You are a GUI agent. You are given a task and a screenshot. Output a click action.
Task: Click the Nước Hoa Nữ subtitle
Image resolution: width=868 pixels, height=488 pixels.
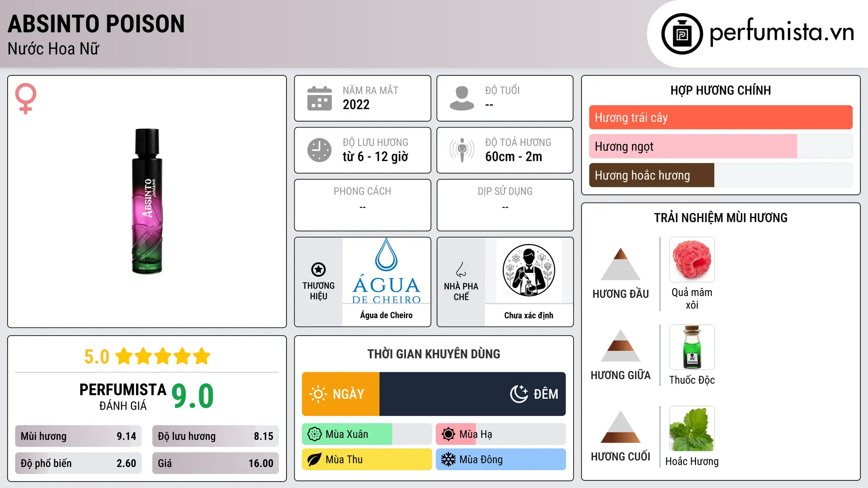pos(53,49)
